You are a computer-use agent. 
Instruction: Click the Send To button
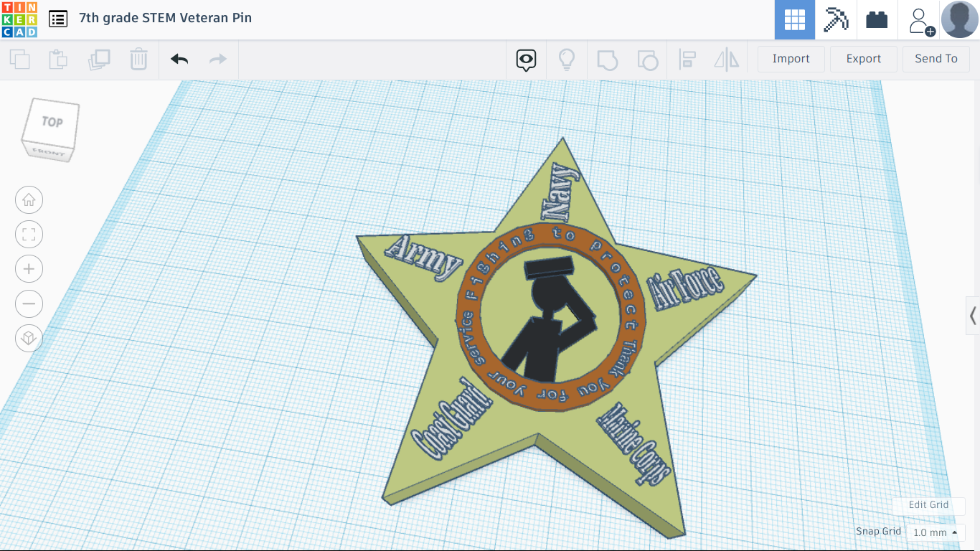tap(936, 59)
